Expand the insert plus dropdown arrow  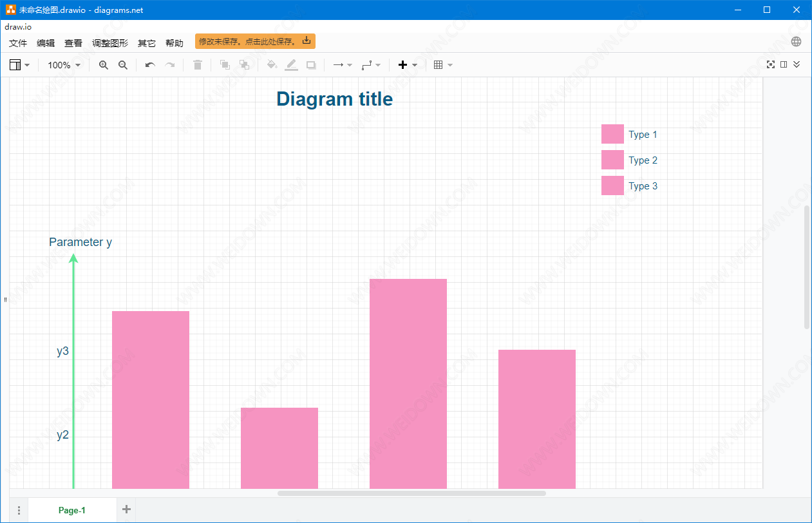[x=415, y=65]
